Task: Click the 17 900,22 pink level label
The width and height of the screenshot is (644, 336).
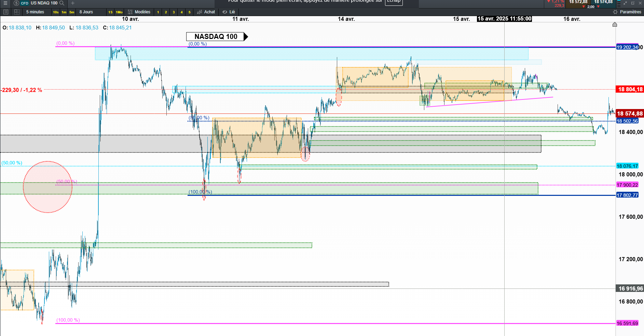Action: point(627,185)
